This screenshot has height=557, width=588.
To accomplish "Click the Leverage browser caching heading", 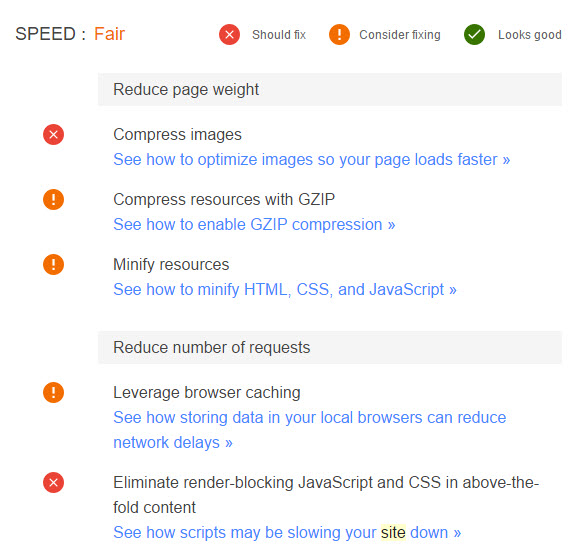I will [207, 392].
